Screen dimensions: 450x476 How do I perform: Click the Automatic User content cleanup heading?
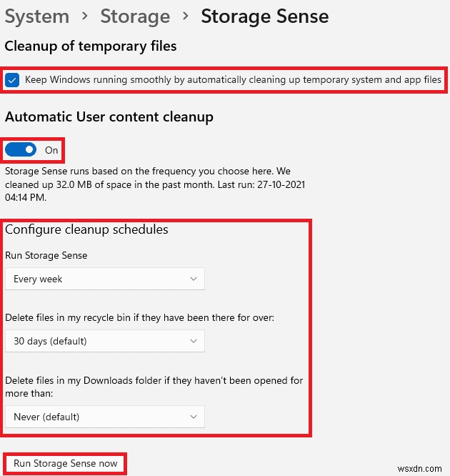[x=109, y=116]
